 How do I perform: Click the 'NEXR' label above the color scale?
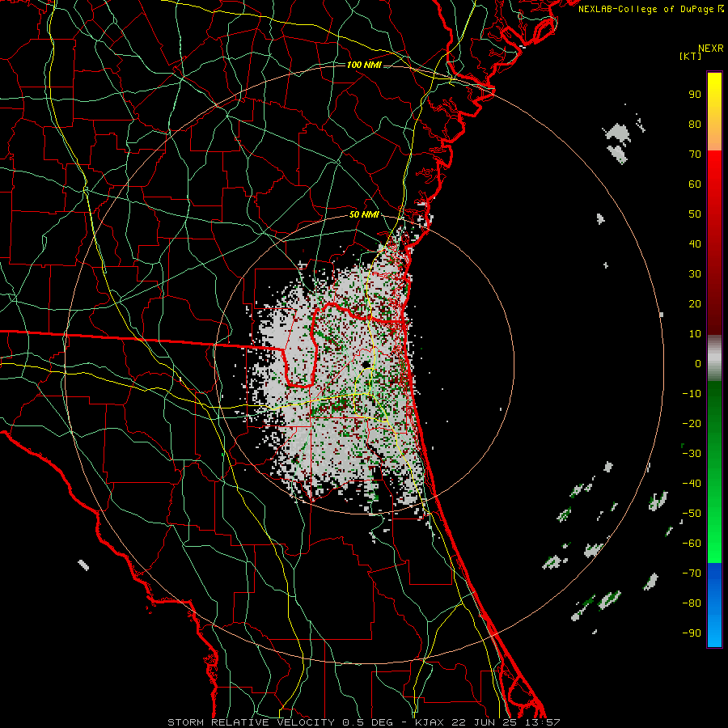click(x=711, y=49)
